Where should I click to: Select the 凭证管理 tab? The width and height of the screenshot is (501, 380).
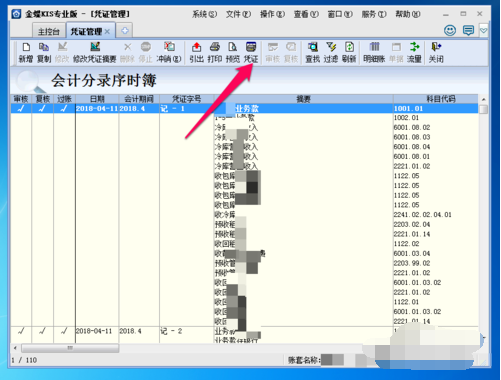86,31
